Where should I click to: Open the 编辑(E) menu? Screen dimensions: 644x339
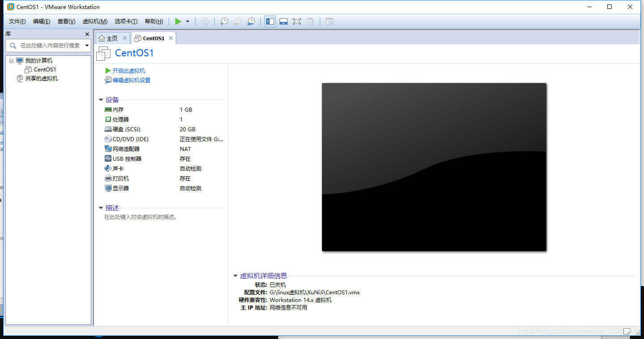pyautogui.click(x=42, y=21)
